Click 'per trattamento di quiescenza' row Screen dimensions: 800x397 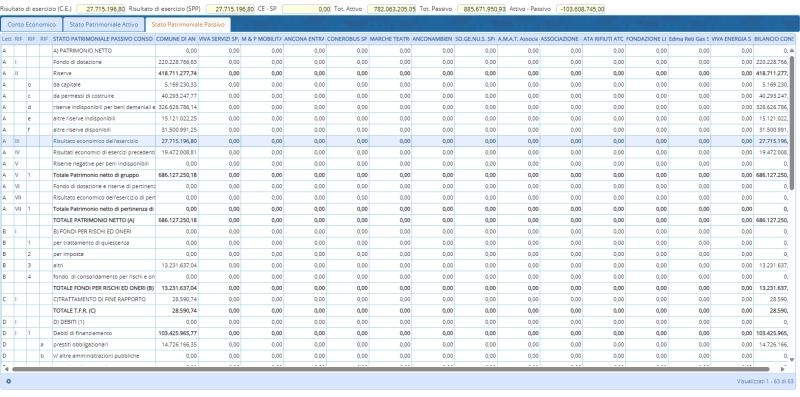[x=395, y=242]
